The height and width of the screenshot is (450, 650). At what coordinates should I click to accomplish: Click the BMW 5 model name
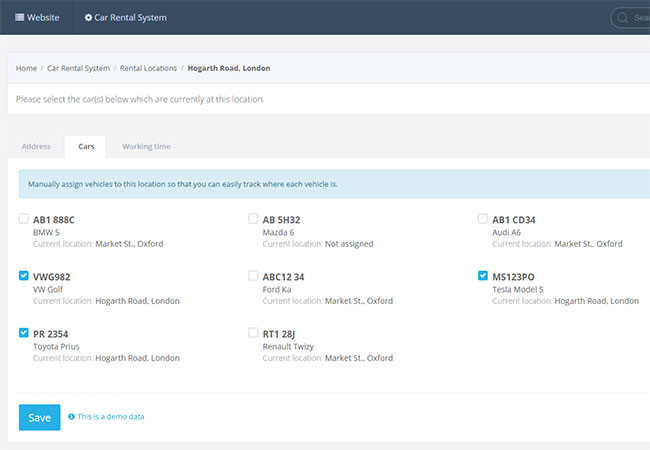click(46, 232)
